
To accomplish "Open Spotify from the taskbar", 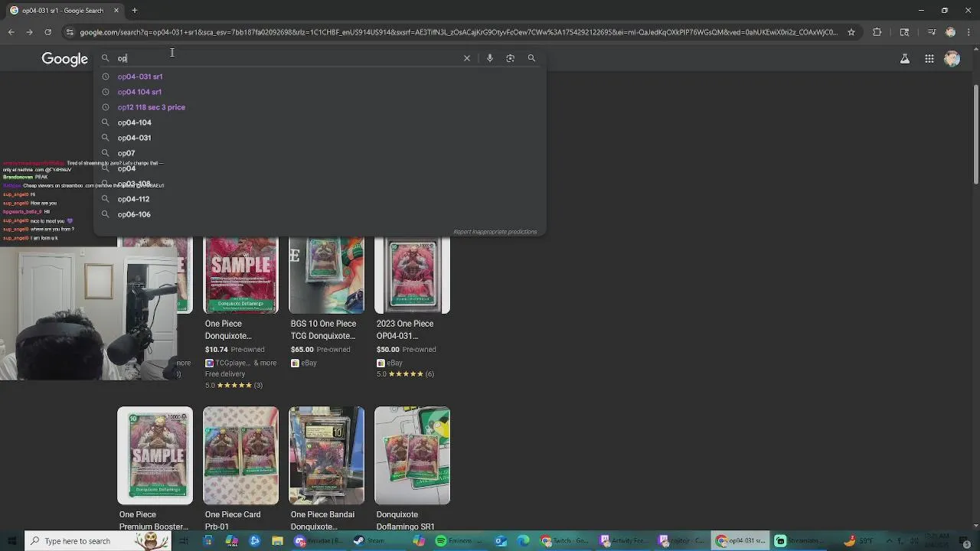I will pyautogui.click(x=459, y=541).
